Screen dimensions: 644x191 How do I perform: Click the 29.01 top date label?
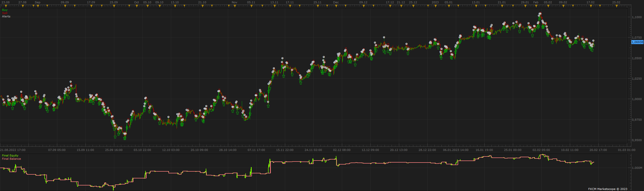click(x=525, y=2)
